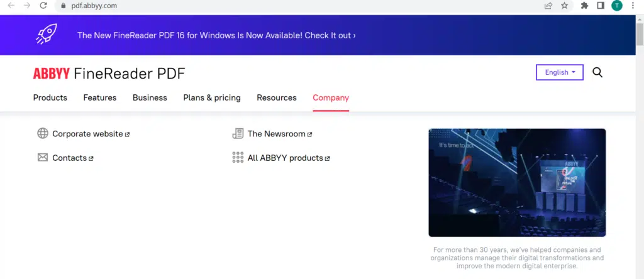Click the ABBYY FineReader PDF logo
The width and height of the screenshot is (644, 279).
coord(109,74)
